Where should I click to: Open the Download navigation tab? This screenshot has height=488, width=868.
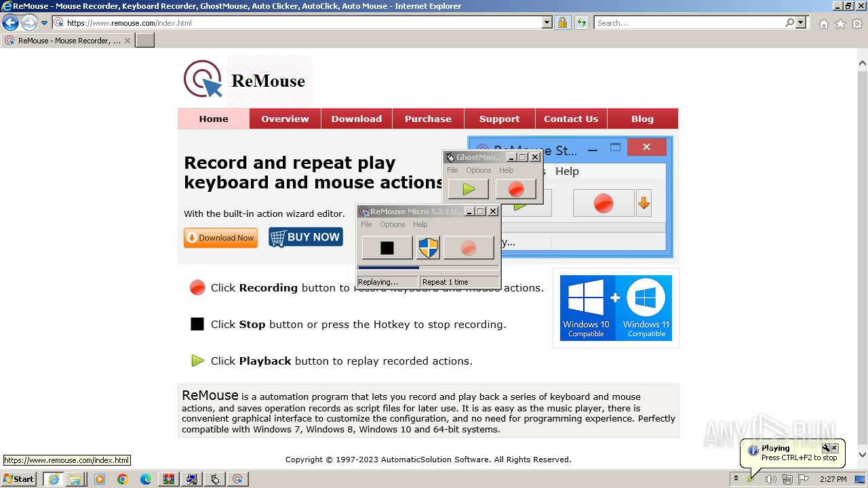click(357, 119)
